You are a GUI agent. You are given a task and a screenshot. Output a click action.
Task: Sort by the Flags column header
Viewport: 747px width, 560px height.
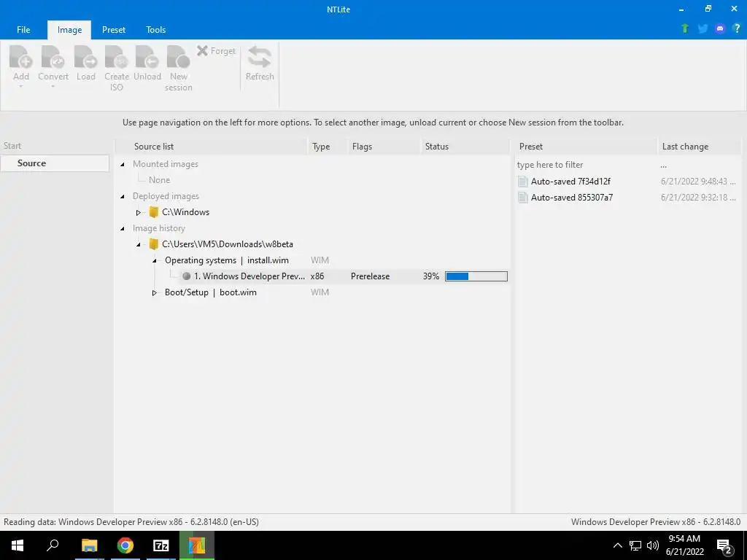[x=384, y=146]
